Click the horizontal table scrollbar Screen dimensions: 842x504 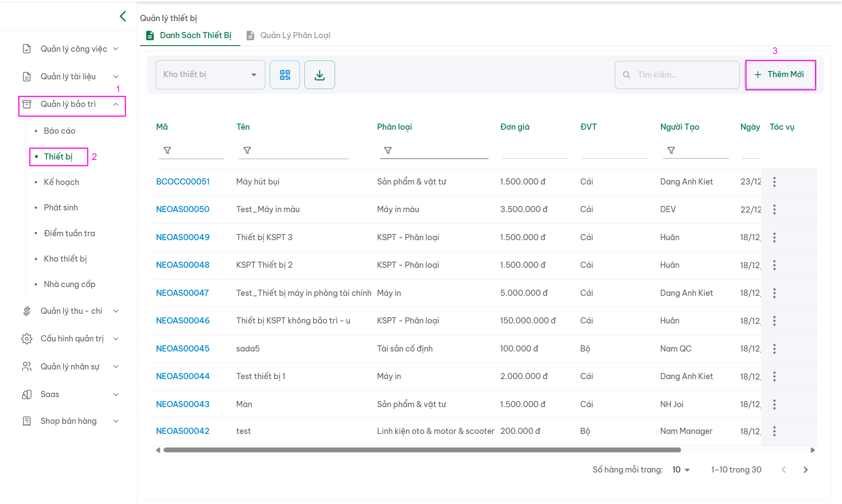(x=421, y=450)
